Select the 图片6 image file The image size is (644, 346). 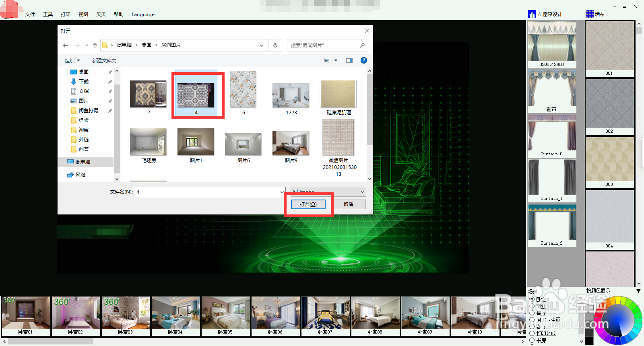coord(244,148)
